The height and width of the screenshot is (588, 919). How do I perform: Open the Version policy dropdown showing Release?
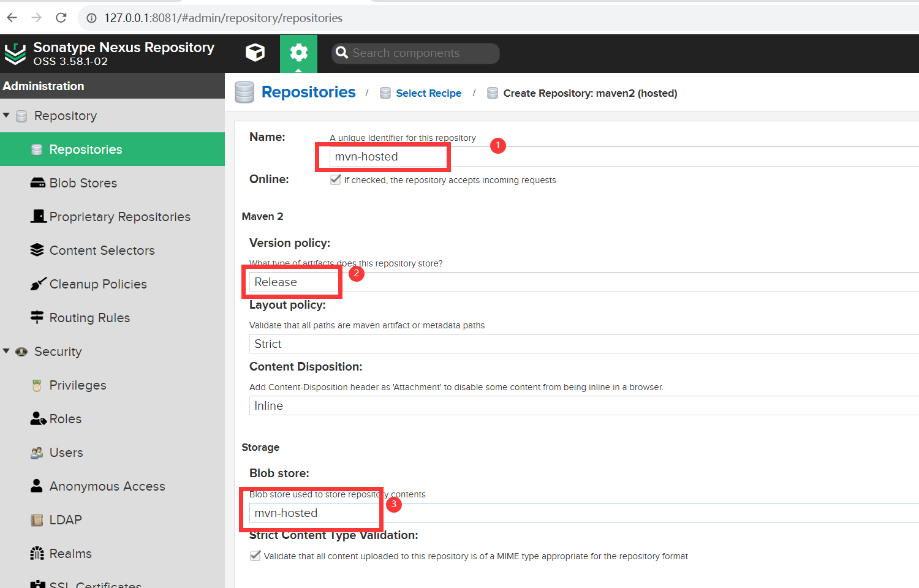pyautogui.click(x=582, y=282)
